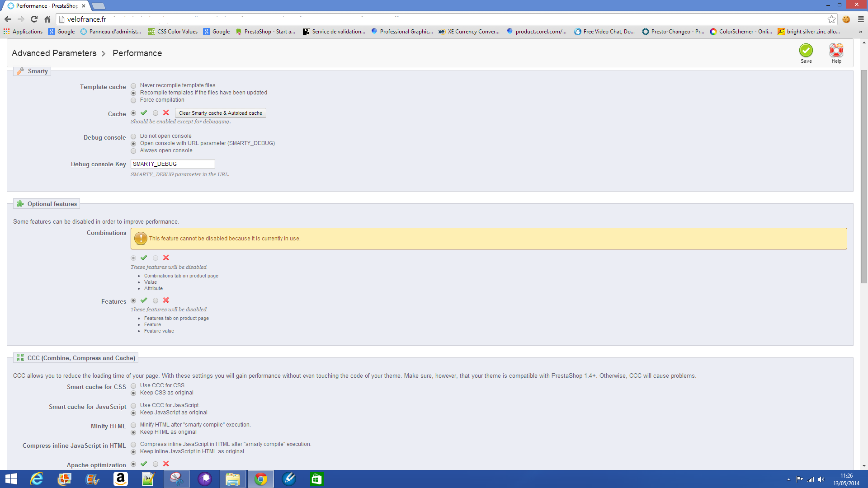Click the cookie extension icon
The width and height of the screenshot is (868, 488).
pos(846,19)
